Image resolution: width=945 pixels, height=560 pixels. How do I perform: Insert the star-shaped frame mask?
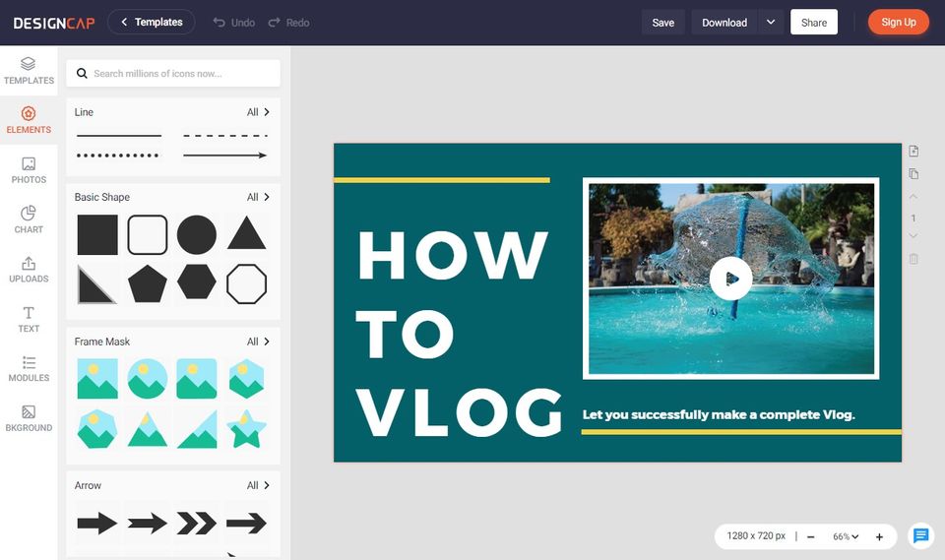click(246, 430)
